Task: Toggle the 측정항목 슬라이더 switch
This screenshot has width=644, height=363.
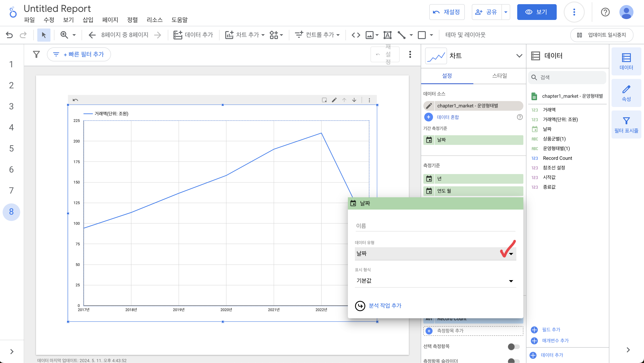Action: click(513, 361)
